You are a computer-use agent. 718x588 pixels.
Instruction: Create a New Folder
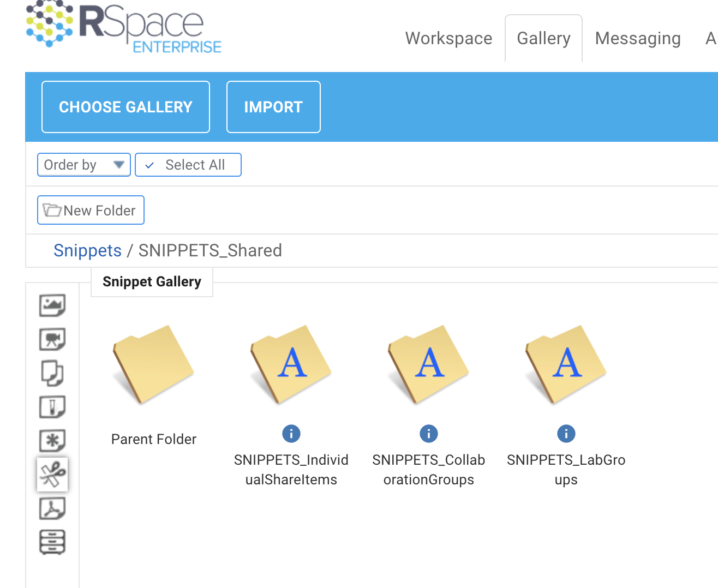tap(91, 210)
